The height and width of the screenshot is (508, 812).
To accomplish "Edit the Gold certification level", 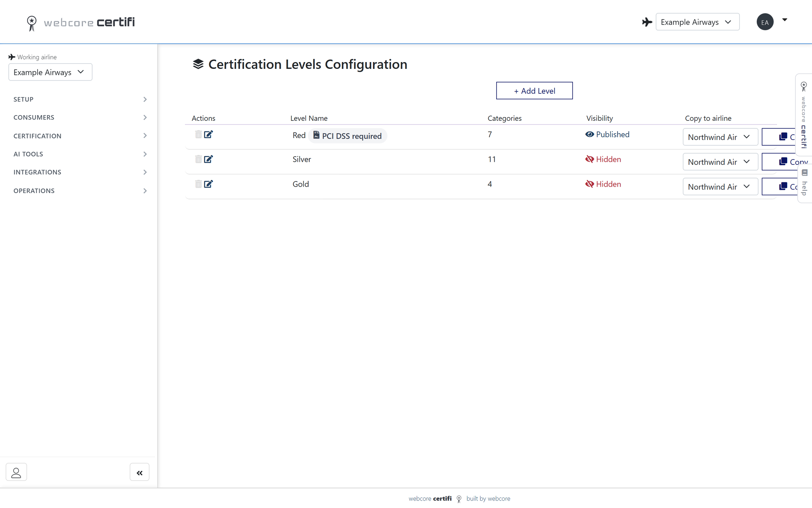I will click(209, 184).
